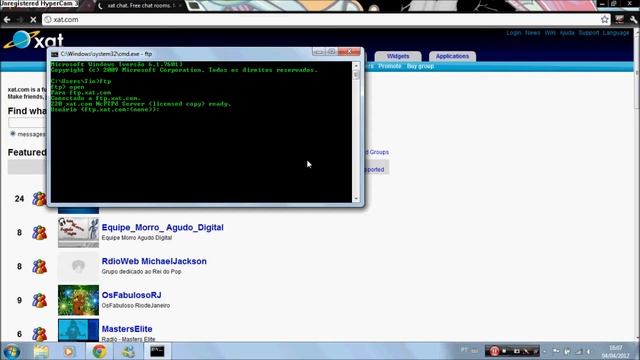The width and height of the screenshot is (640, 360).
Task: Open volume control in system tray
Action: click(x=589, y=351)
